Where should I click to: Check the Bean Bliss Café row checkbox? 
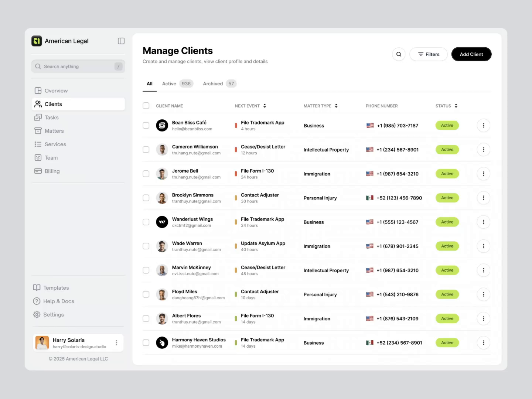(146, 126)
